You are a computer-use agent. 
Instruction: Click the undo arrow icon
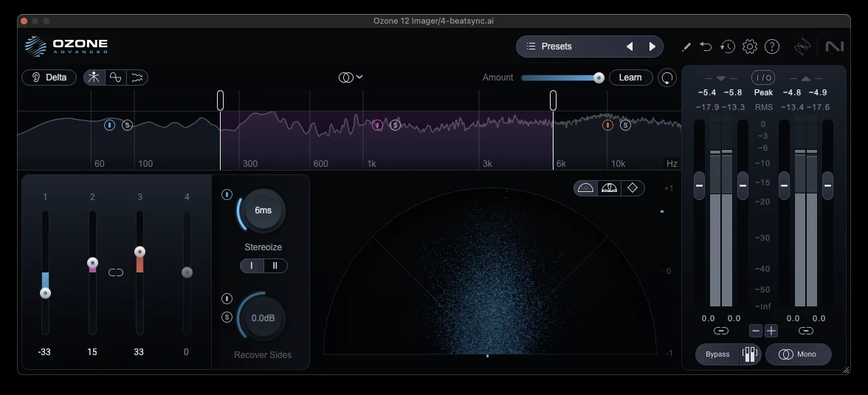[x=706, y=47]
